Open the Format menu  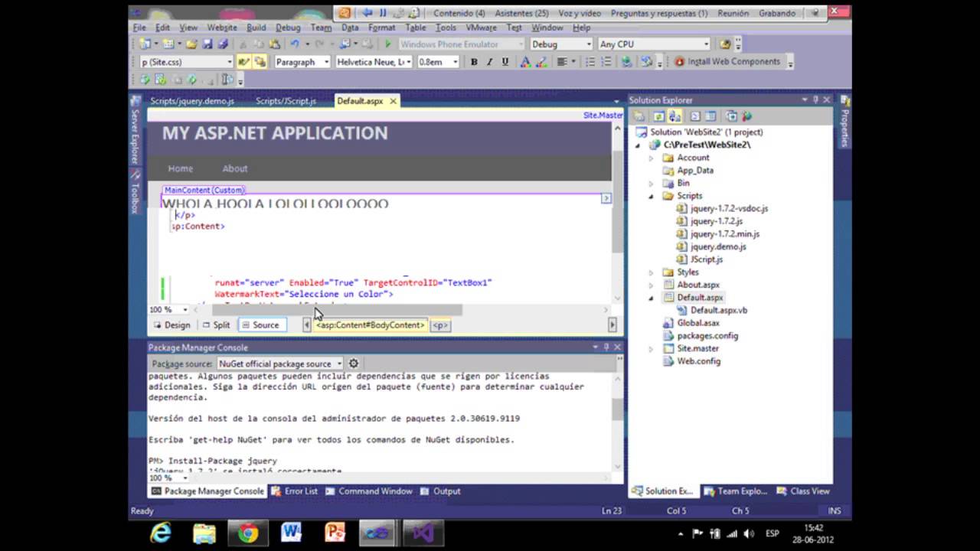(x=381, y=28)
